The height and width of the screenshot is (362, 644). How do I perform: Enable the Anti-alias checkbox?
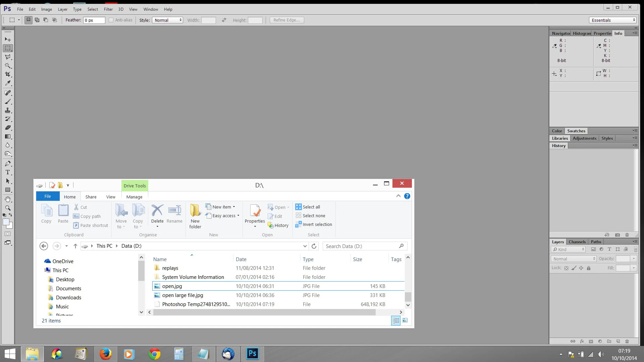click(x=111, y=20)
